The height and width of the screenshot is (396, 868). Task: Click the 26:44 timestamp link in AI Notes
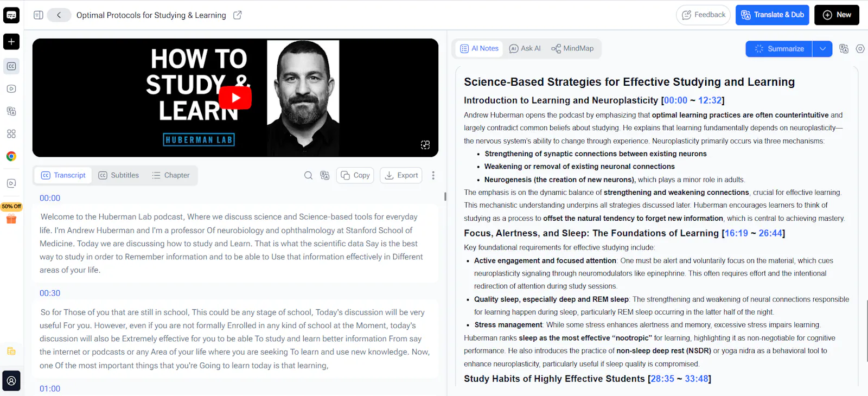pos(770,233)
